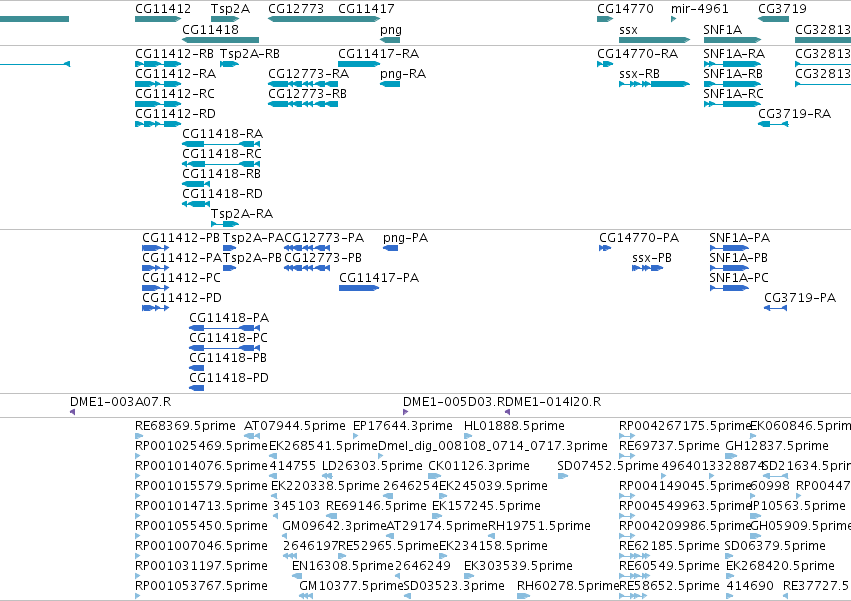Screen dimensions: 851x601
Task: Click the CG3719-RA transcript label
Action: (795, 114)
